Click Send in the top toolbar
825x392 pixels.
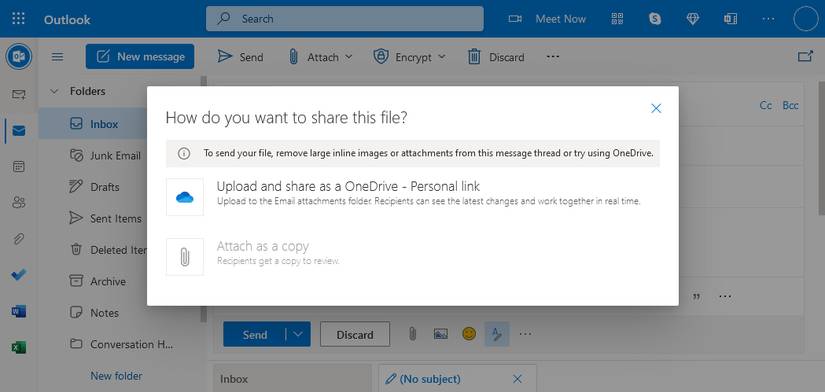coord(240,57)
